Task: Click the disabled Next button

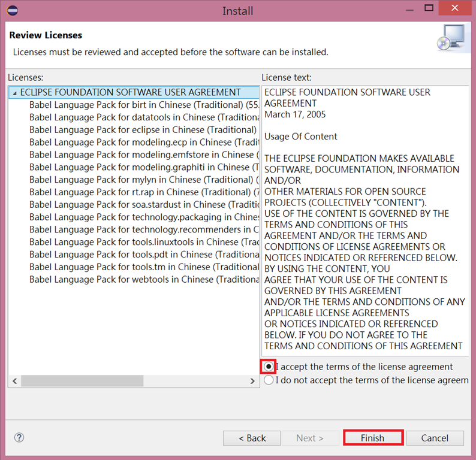Action: [311, 438]
